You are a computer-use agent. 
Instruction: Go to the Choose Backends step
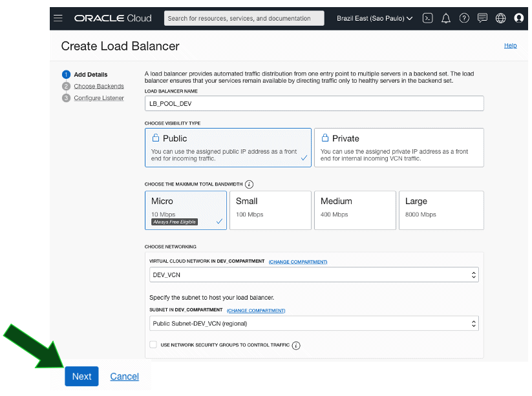[98, 86]
